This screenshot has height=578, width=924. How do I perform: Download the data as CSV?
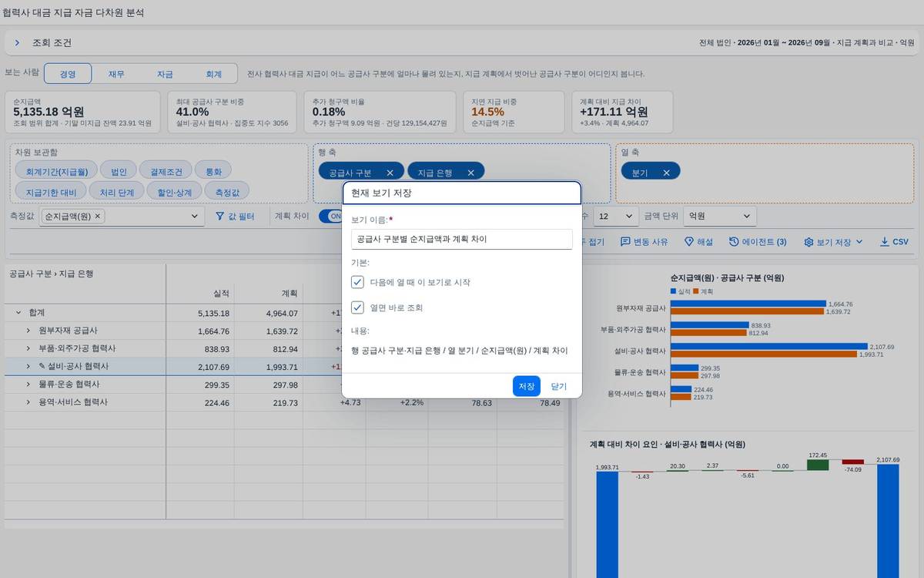(x=894, y=242)
